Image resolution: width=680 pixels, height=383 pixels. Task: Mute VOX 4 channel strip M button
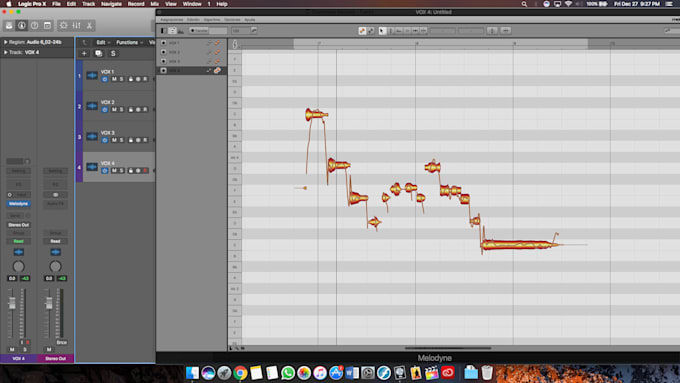point(12,350)
